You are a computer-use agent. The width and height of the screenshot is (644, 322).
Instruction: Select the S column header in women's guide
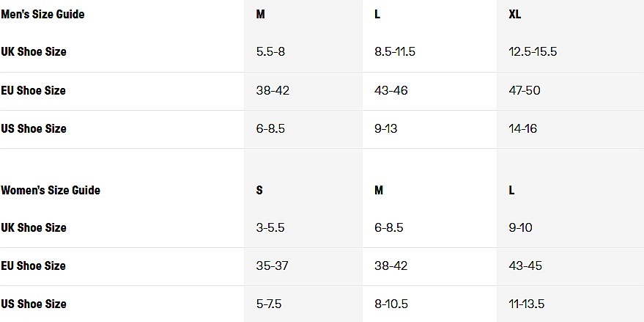click(x=259, y=190)
